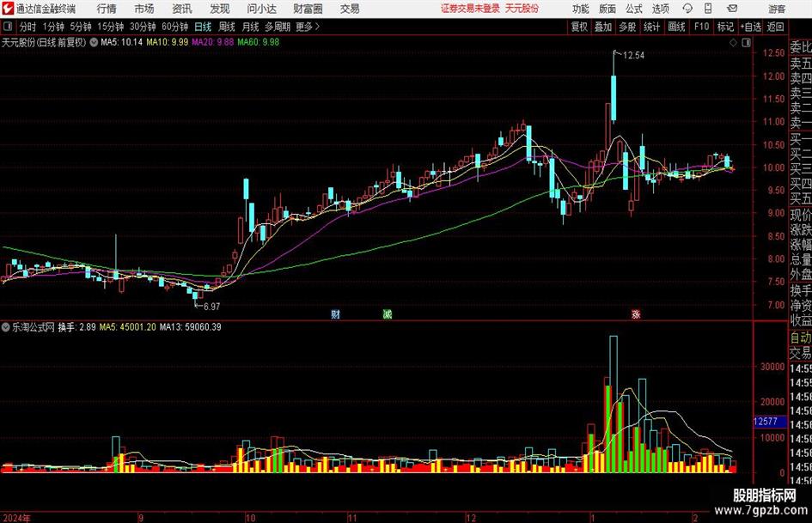The width and height of the screenshot is (812, 523).
Task: Click the 证券交易未登录 login link
Action: pyautogui.click(x=470, y=9)
